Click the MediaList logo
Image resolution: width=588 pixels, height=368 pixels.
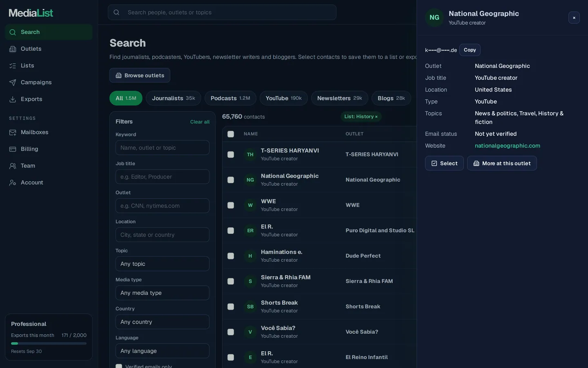[31, 13]
